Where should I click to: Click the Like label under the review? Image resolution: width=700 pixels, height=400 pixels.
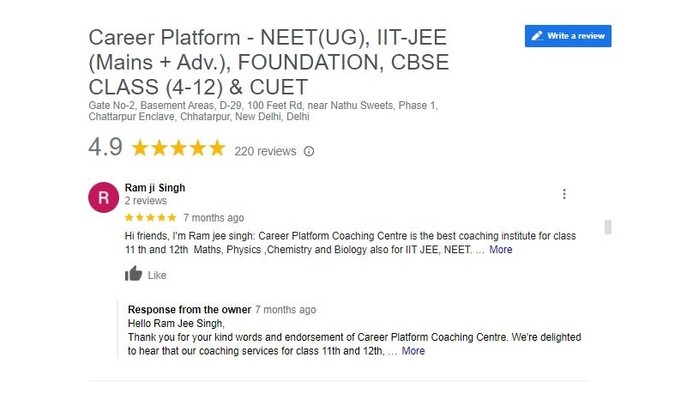157,275
